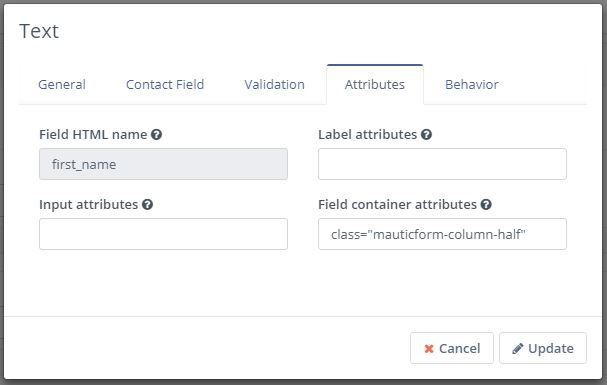
Task: Click the "Field HTML name" label text
Action: (93, 135)
